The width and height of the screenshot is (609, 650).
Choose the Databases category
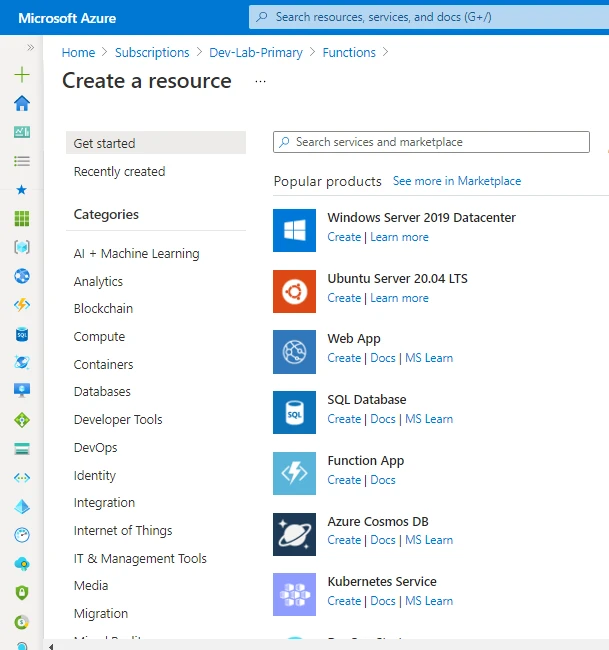(x=102, y=392)
